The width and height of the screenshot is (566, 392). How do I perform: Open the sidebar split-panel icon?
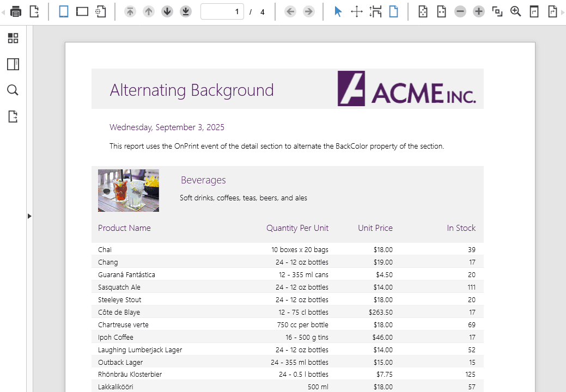click(x=13, y=64)
